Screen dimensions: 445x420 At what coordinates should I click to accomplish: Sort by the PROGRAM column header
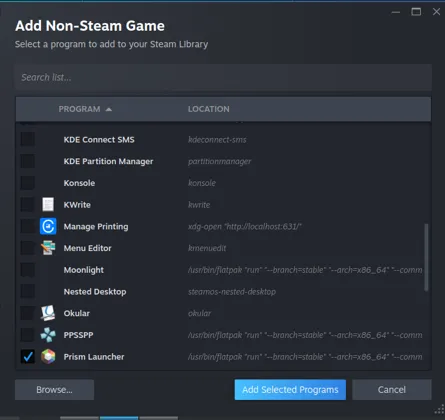tap(79, 109)
